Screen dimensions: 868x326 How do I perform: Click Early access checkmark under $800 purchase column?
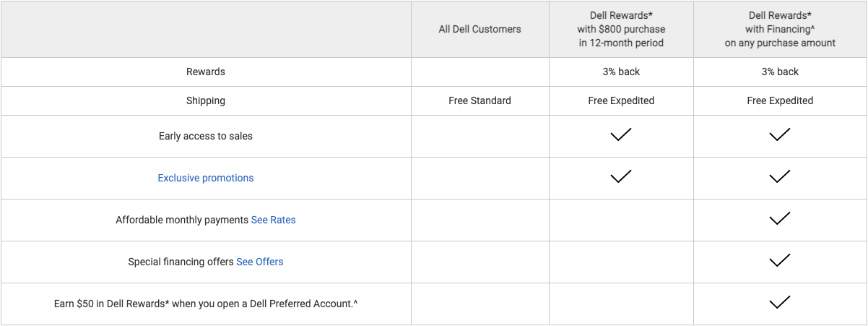[x=621, y=134]
